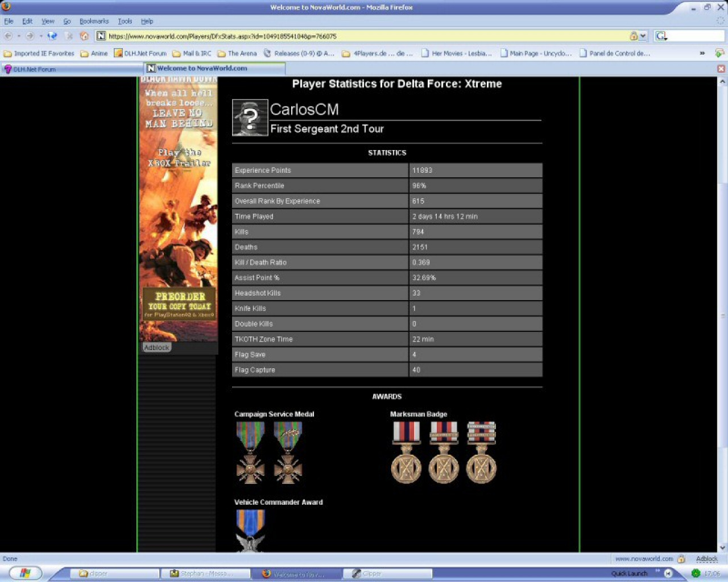Go back with the Back arrow button
Screen dimensions: 728x582
coord(8,36)
